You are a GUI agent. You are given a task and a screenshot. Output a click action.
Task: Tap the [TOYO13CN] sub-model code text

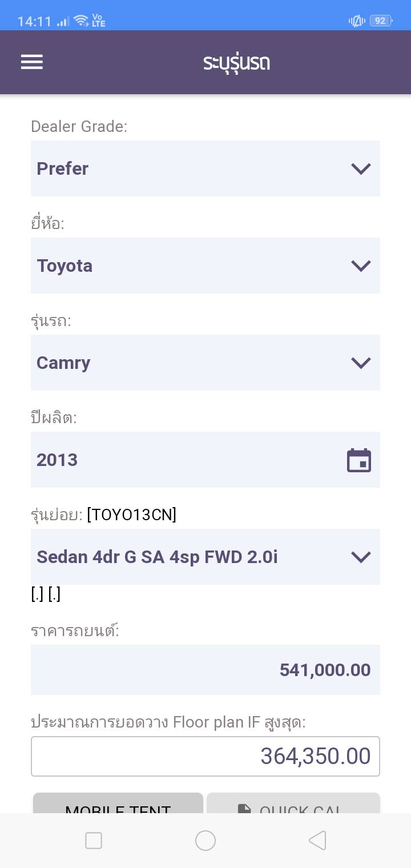click(132, 515)
